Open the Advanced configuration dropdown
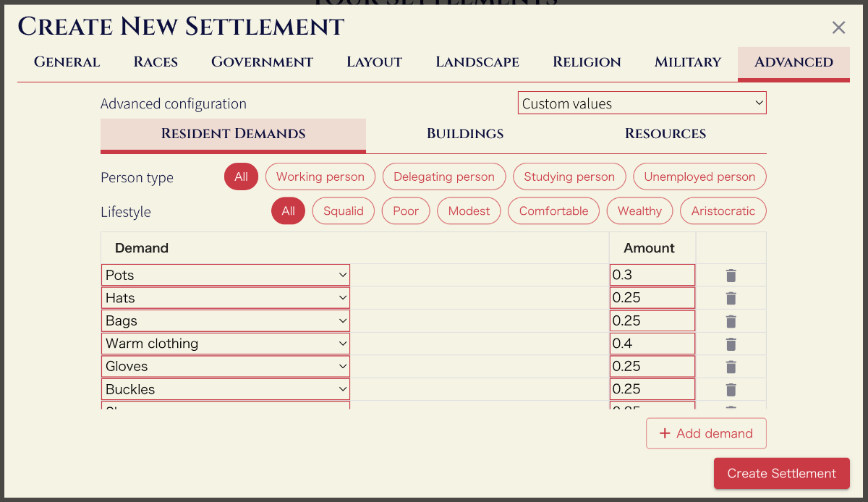 pyautogui.click(x=642, y=103)
